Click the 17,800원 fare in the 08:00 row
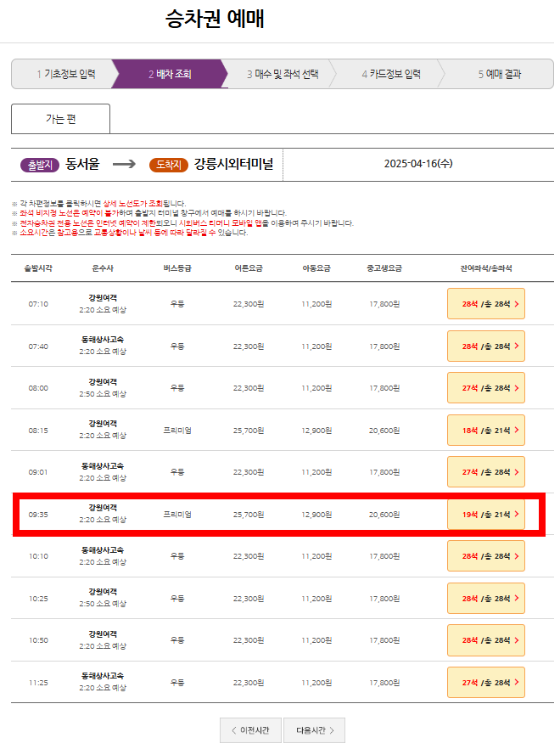The image size is (560, 749). pyautogui.click(x=384, y=388)
